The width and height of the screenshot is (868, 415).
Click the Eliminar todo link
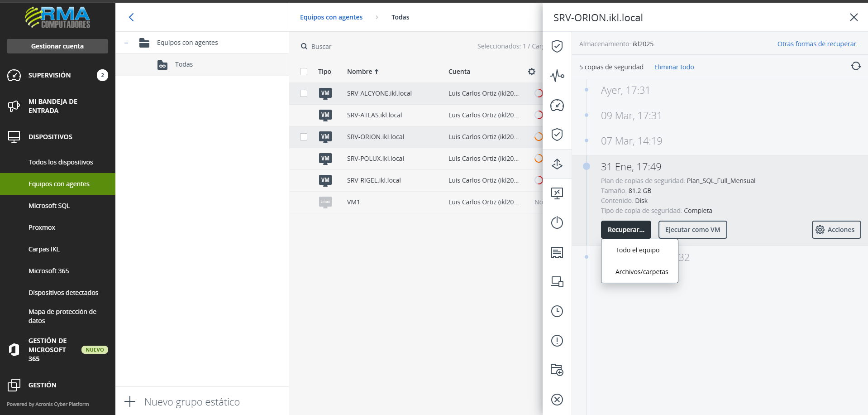coord(674,67)
